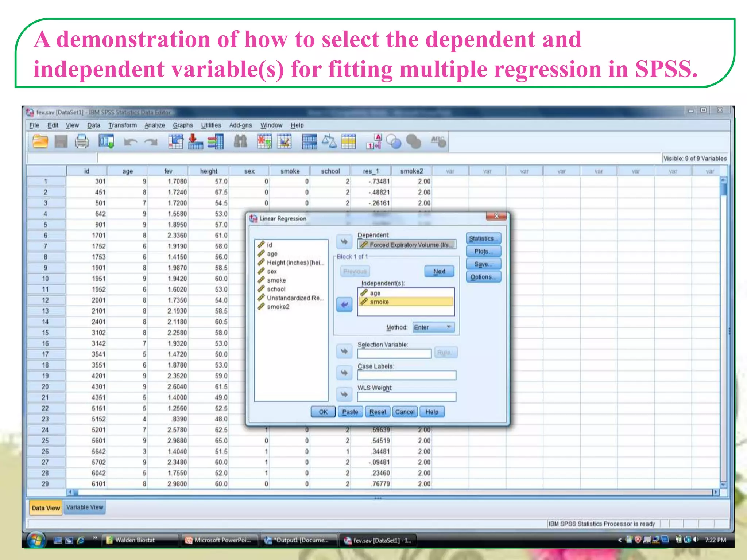Image resolution: width=747 pixels, height=560 pixels.
Task: Click the Open data document folder icon
Action: click(x=40, y=142)
